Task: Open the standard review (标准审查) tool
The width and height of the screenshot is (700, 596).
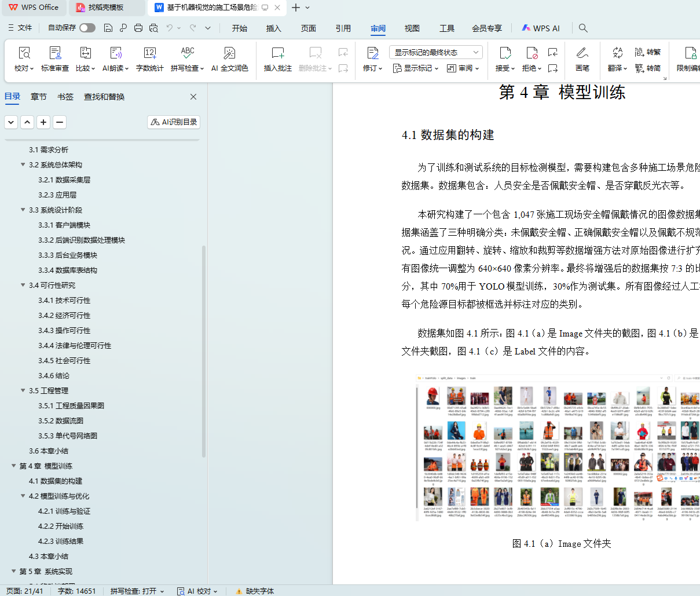Action: [55, 54]
